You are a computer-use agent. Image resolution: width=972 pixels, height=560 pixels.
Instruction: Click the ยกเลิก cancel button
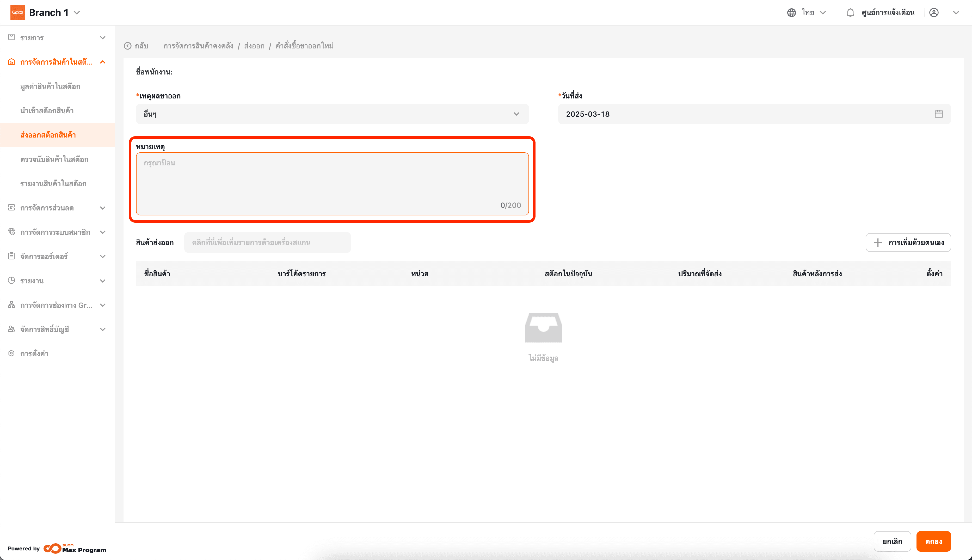tap(892, 542)
